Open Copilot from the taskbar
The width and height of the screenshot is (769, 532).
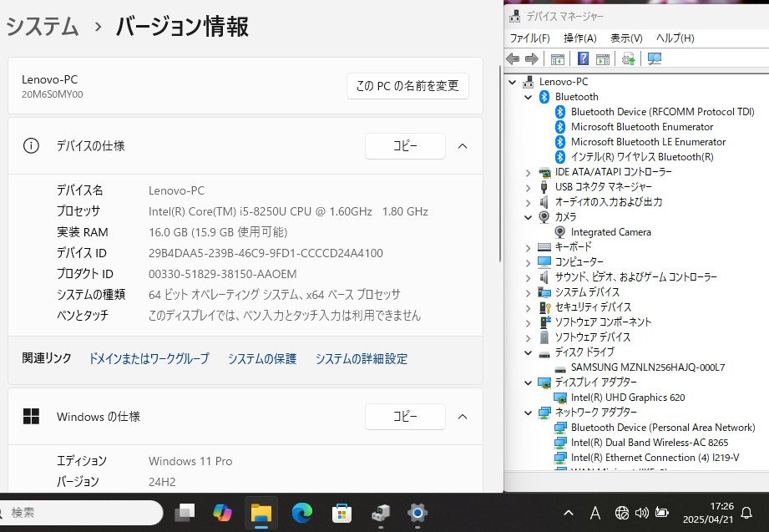click(222, 513)
